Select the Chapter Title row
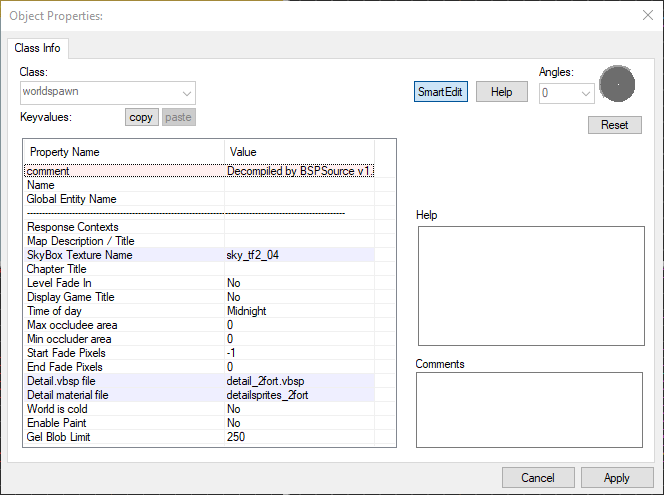The width and height of the screenshot is (664, 495). (199, 269)
